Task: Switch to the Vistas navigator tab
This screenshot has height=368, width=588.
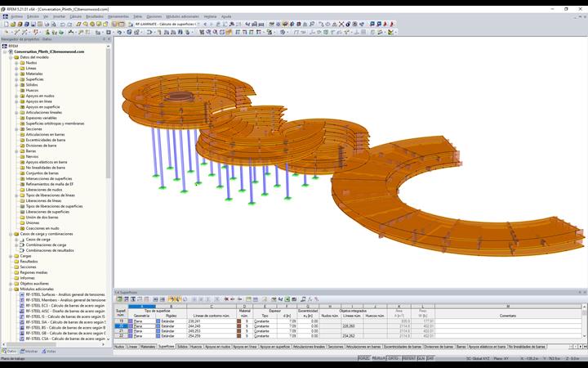Action: pyautogui.click(x=49, y=352)
